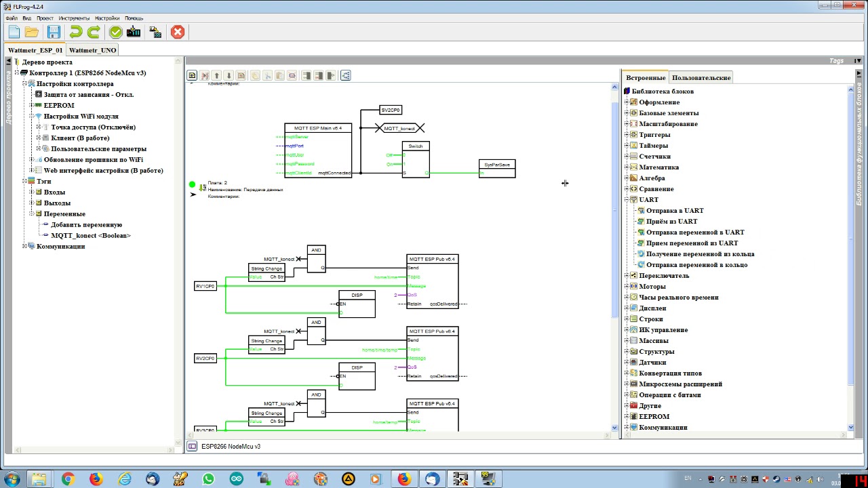Collapse the Переменные node in project tree

point(31,213)
